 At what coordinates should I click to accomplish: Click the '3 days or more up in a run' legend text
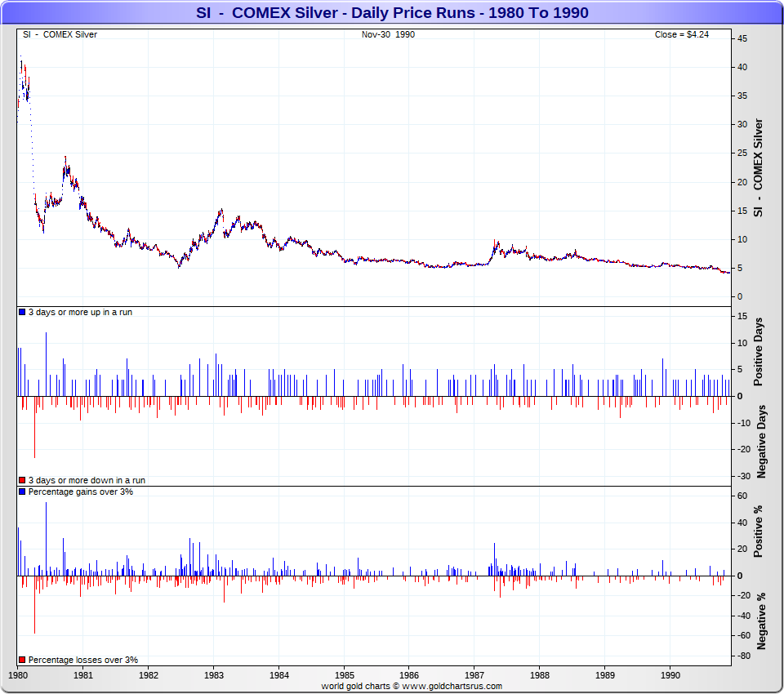pyautogui.click(x=80, y=313)
